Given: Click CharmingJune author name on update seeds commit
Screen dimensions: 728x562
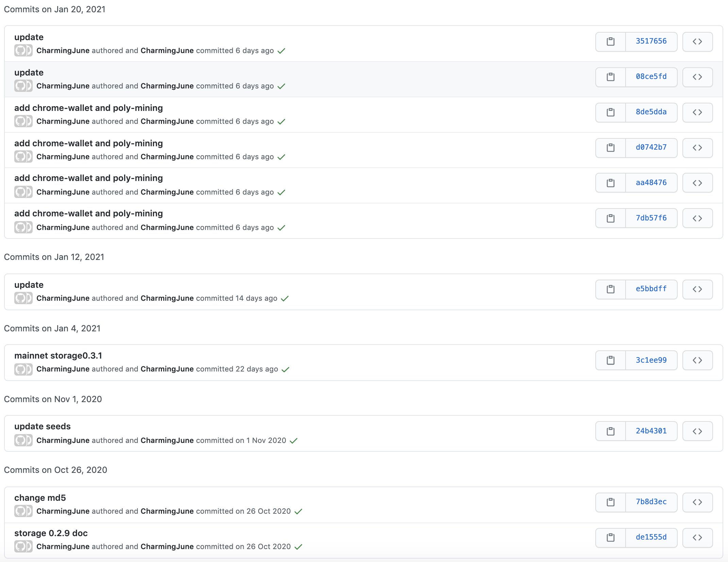Looking at the screenshot, I should click(x=63, y=441).
